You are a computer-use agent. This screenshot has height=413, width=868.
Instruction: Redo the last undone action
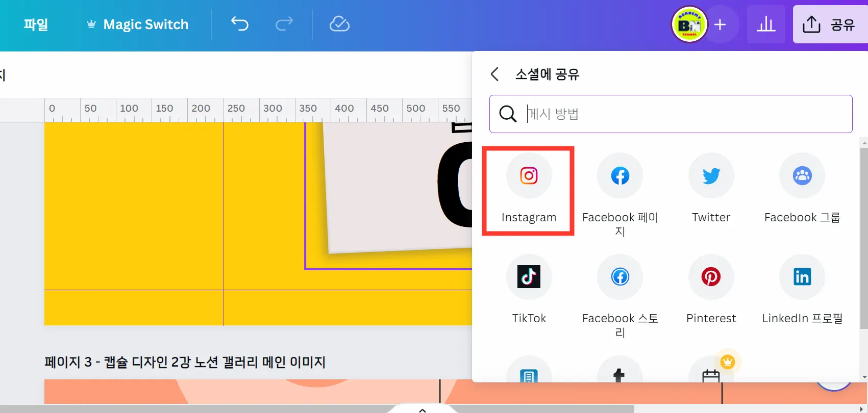(284, 24)
